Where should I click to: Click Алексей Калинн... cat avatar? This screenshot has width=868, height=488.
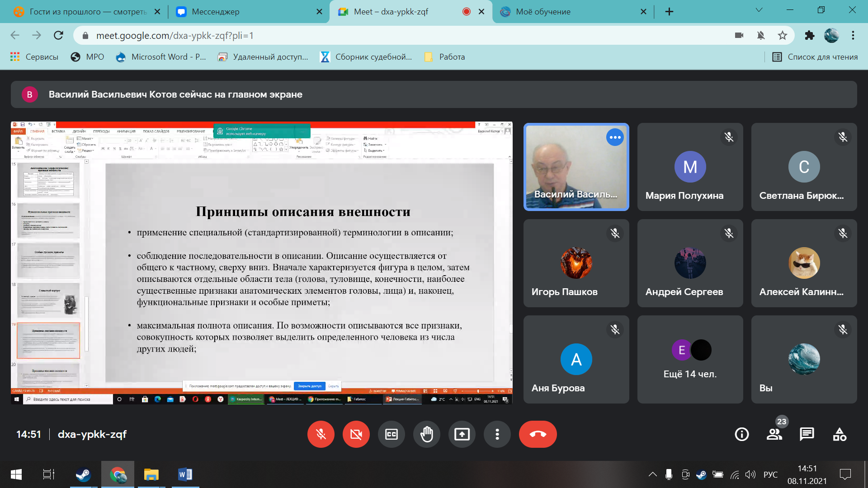coord(804,263)
